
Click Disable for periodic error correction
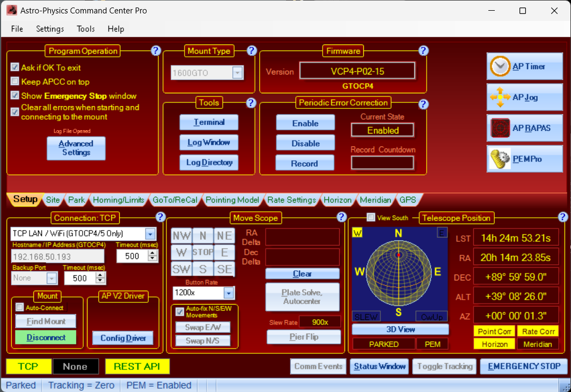pyautogui.click(x=305, y=143)
